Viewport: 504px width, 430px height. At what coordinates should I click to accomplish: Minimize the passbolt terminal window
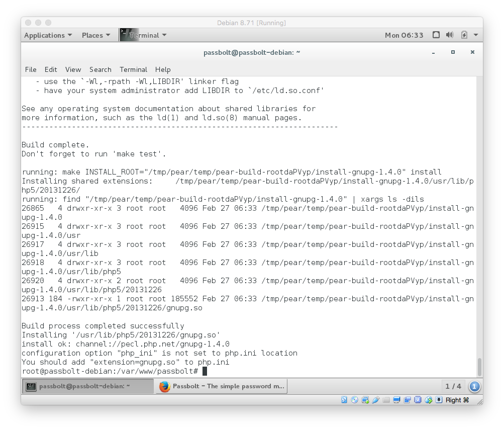pyautogui.click(x=433, y=52)
